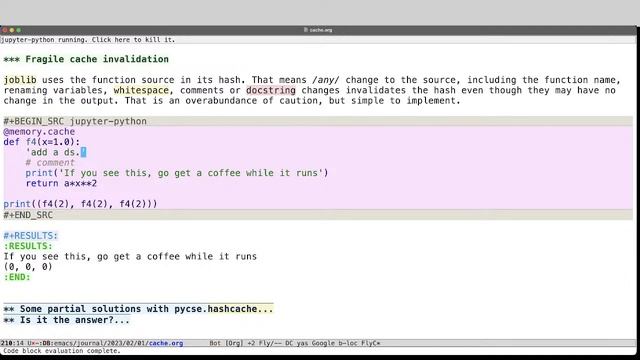
Task: Click the print statement string 'If you see this...'
Action: 191,173
